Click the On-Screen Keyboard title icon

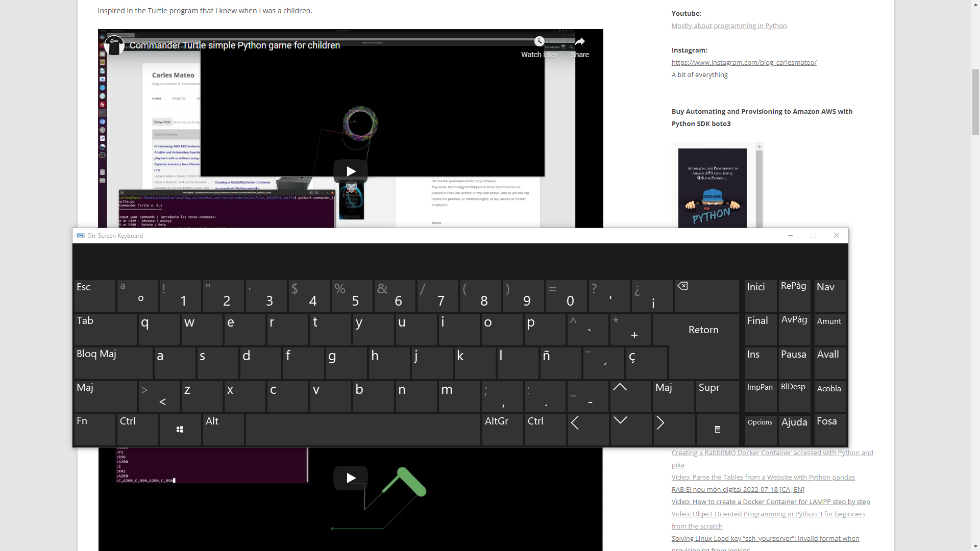81,236
